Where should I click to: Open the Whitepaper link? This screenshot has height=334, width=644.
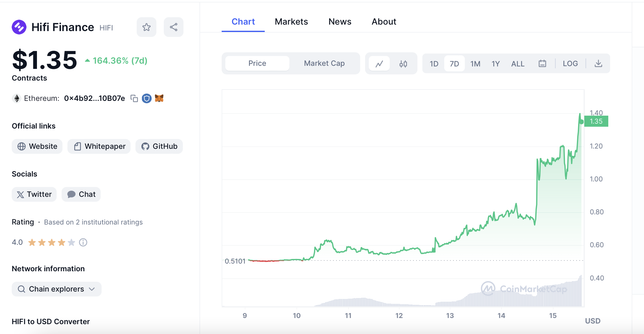coord(99,146)
